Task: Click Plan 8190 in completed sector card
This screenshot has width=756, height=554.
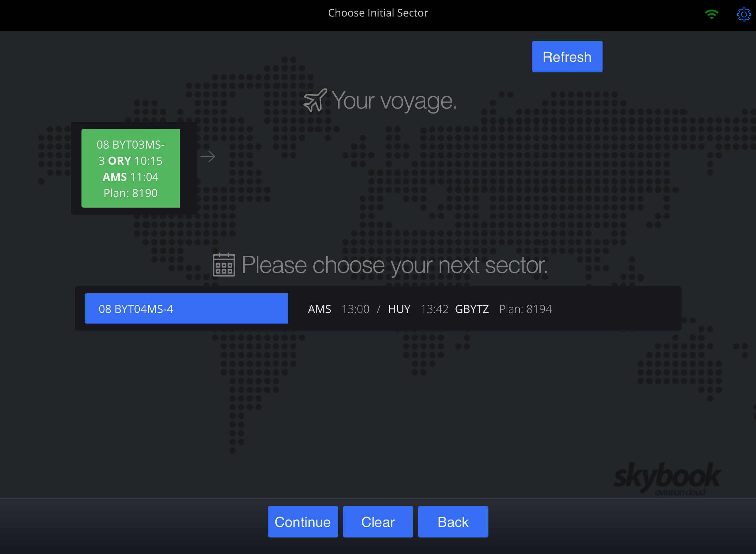Action: pyautogui.click(x=130, y=192)
